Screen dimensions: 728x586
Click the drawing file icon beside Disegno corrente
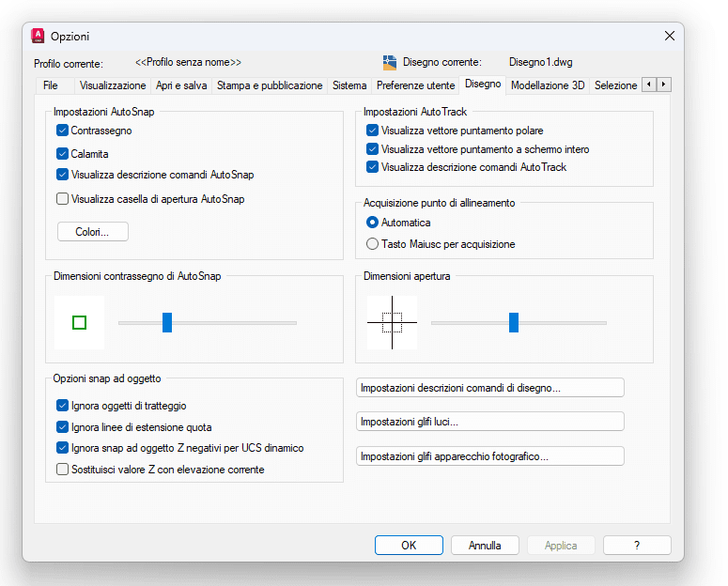pos(390,62)
